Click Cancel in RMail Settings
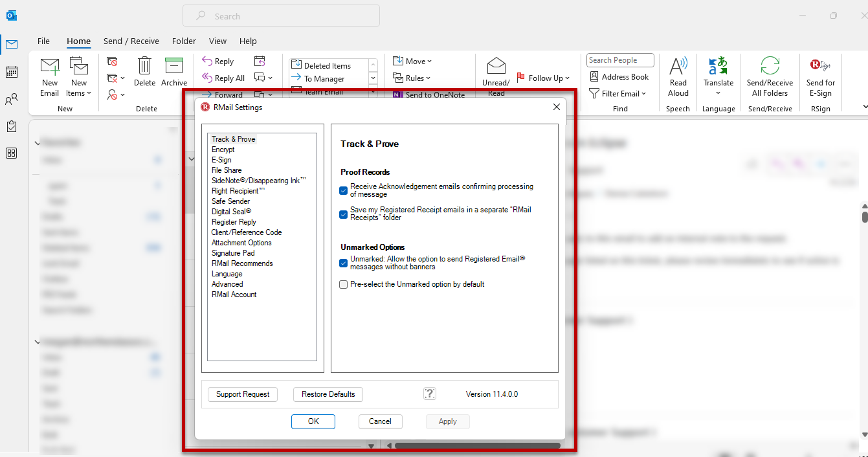The width and height of the screenshot is (868, 457). click(x=380, y=421)
